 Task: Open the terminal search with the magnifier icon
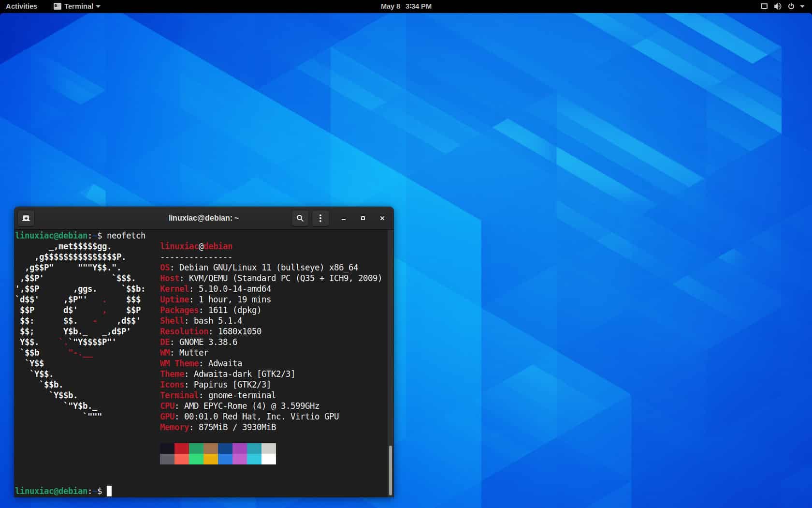click(x=300, y=218)
